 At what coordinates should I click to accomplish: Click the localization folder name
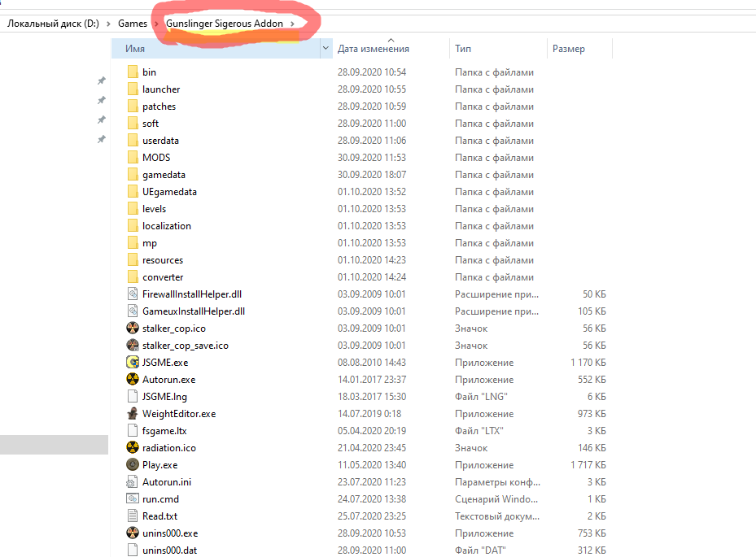click(167, 226)
